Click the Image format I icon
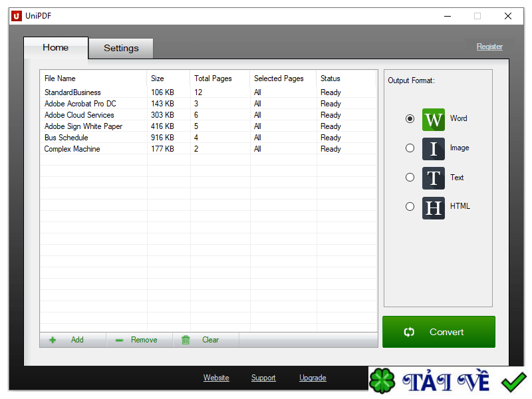The image size is (532, 399). click(434, 148)
